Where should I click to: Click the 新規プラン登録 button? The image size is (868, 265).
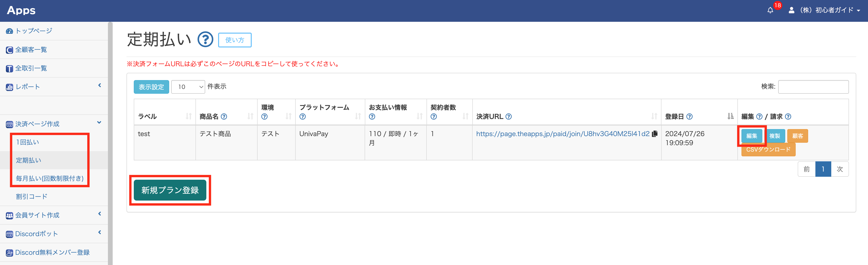pyautogui.click(x=170, y=190)
